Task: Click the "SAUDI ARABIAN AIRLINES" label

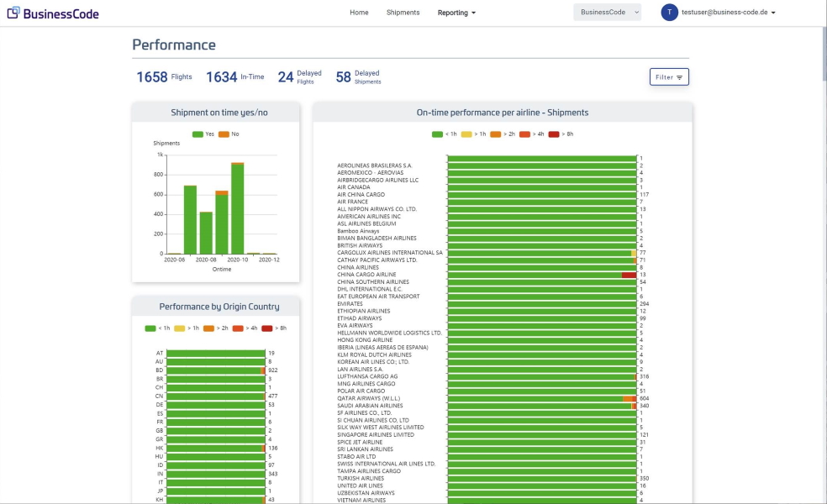Action: tap(370, 406)
